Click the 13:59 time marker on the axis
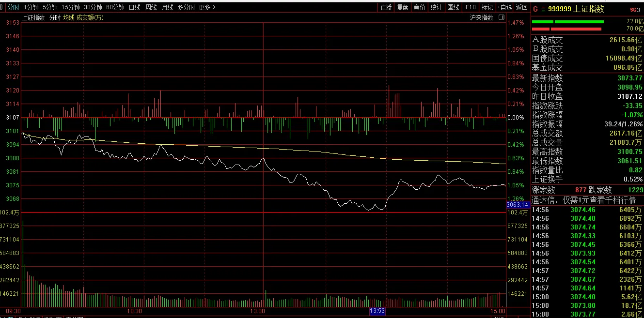644x318 pixels. click(x=377, y=311)
